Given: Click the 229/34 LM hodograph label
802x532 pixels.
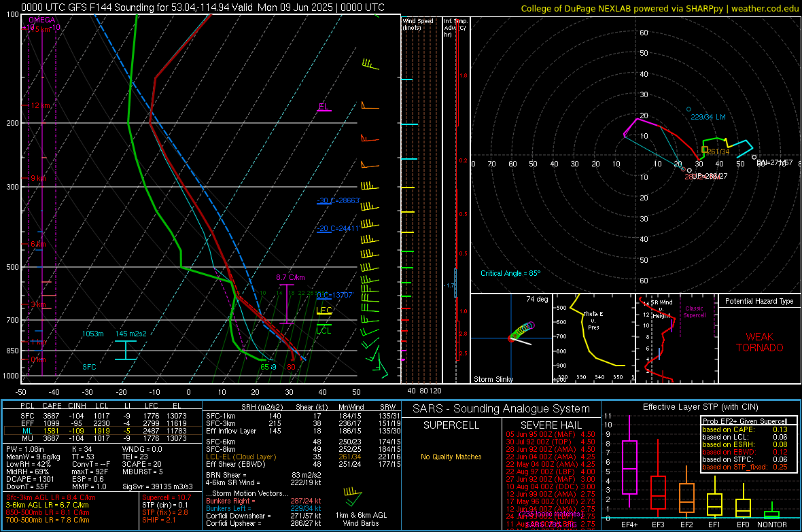Looking at the screenshot, I should pos(708,117).
